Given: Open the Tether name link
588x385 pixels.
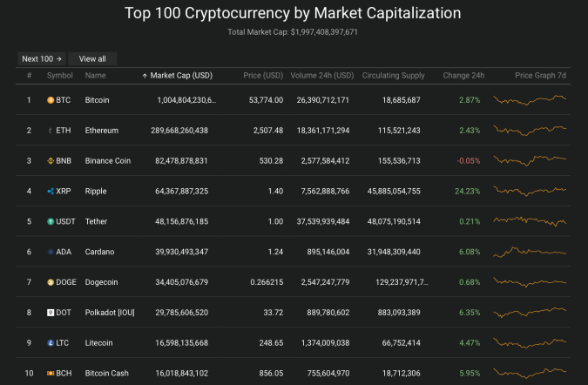Looking at the screenshot, I should [96, 221].
